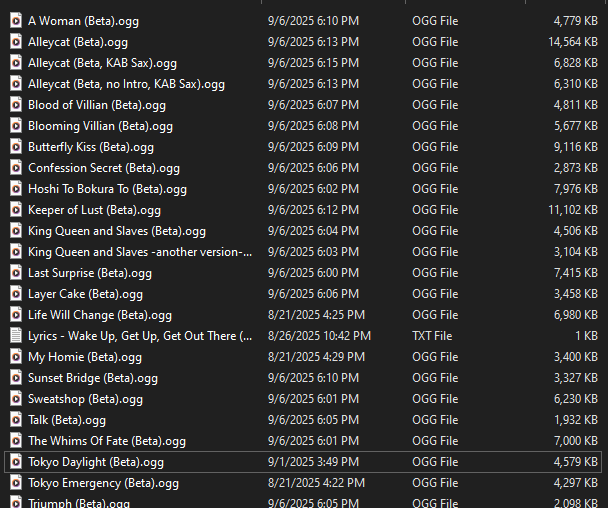
Task: Click the Life Will Change (Beta).ogg icon
Action: click(16, 314)
